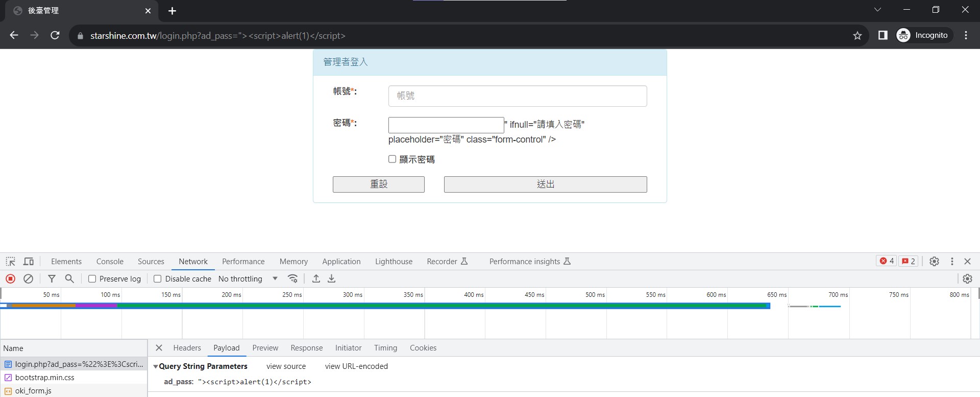Enable the Disable cache checkbox
The image size is (980, 397).
click(157, 279)
